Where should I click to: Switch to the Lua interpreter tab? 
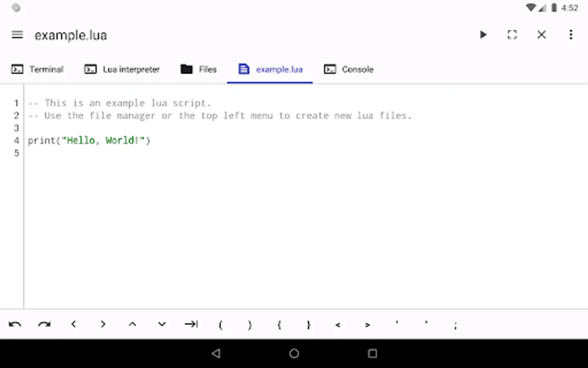pyautogui.click(x=122, y=69)
